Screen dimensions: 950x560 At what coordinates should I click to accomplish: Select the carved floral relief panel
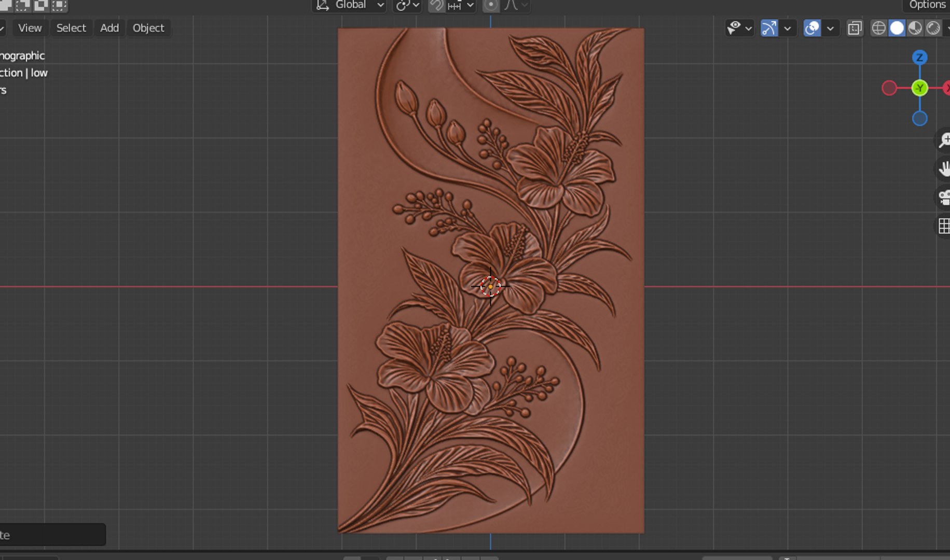point(491,281)
